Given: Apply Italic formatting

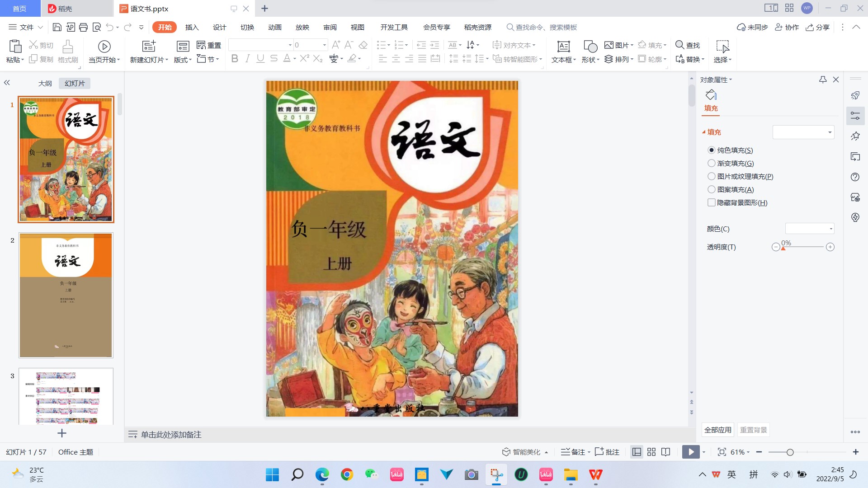Looking at the screenshot, I should point(247,58).
